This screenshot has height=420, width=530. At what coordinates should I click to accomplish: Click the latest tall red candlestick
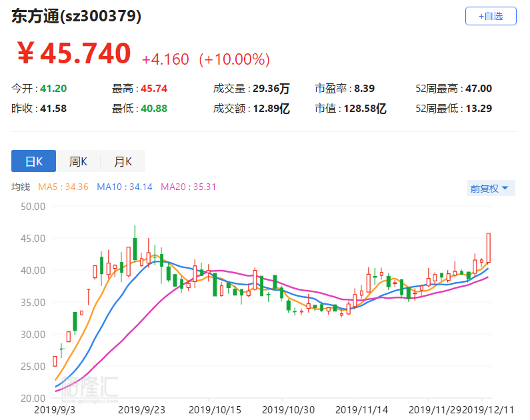(489, 248)
